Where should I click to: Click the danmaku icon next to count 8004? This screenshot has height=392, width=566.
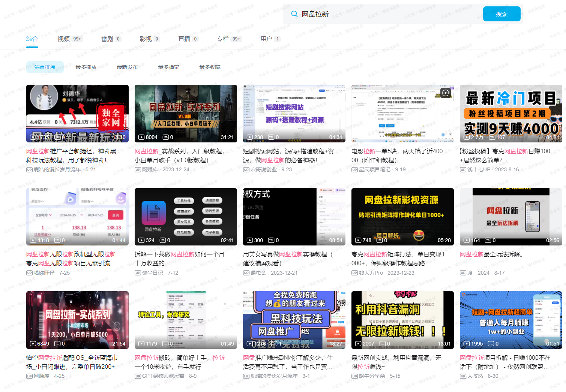165,137
